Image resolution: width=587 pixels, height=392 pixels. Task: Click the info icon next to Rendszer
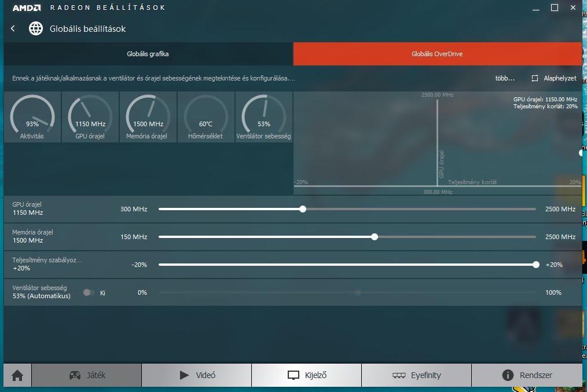[508, 375]
